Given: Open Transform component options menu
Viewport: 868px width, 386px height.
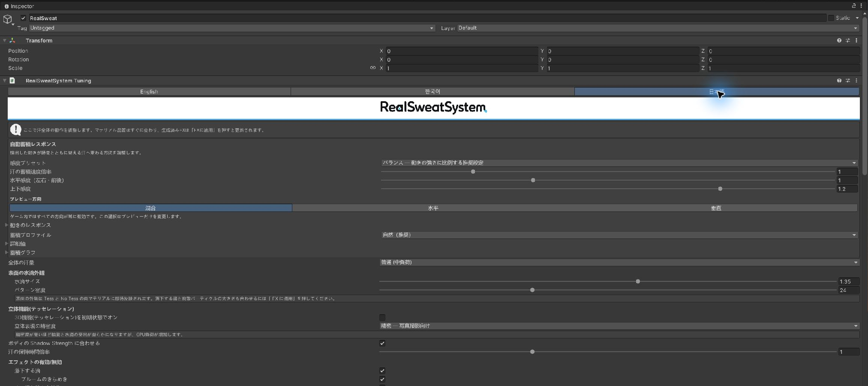Looking at the screenshot, I should tap(856, 40).
